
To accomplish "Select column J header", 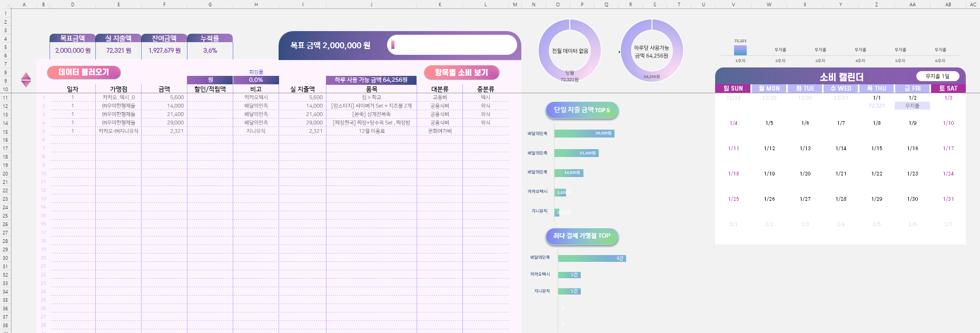I will click(371, 4).
